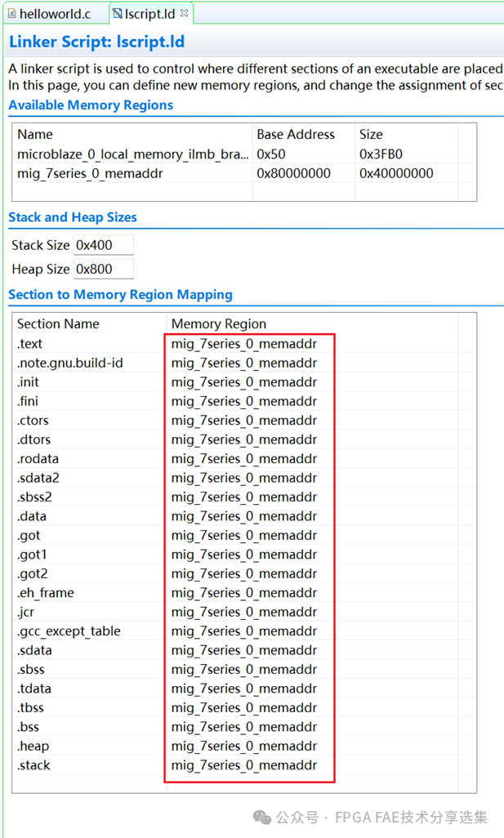Click the Size column header
This screenshot has height=838, width=504.
click(372, 134)
